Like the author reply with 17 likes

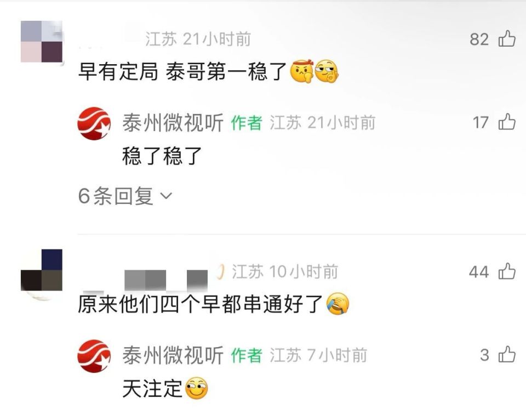[x=507, y=122]
